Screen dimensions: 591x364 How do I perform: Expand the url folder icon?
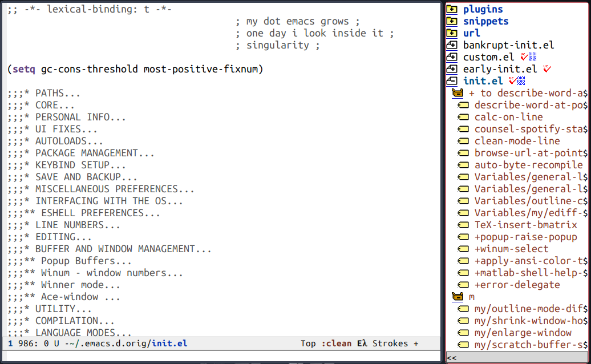click(452, 33)
